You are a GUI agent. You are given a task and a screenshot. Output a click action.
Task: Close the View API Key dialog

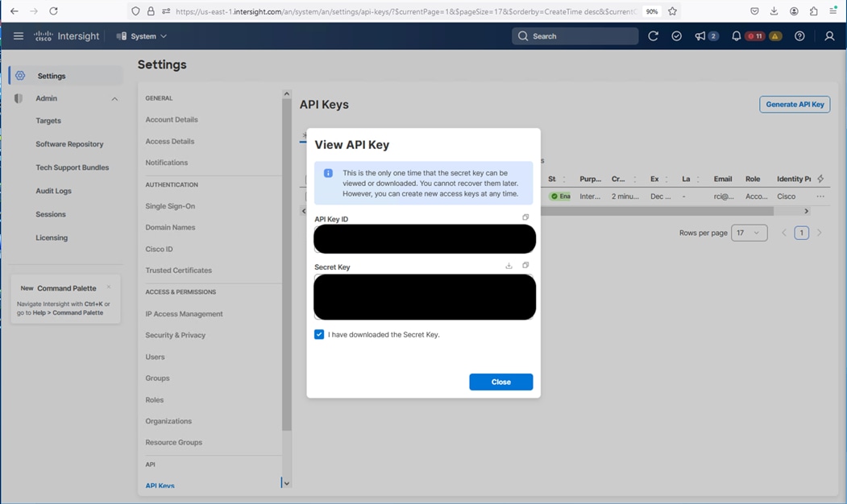(x=500, y=382)
